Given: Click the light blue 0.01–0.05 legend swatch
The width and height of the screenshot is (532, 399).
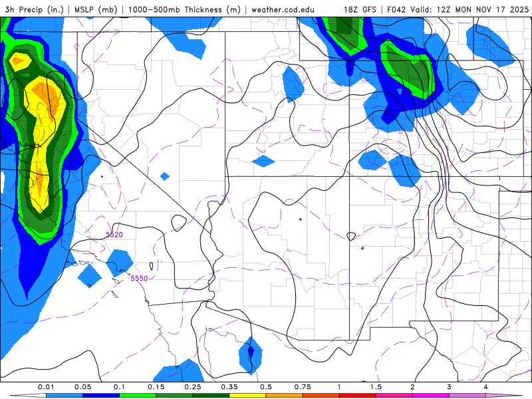Looking at the screenshot, I should click(65, 396).
